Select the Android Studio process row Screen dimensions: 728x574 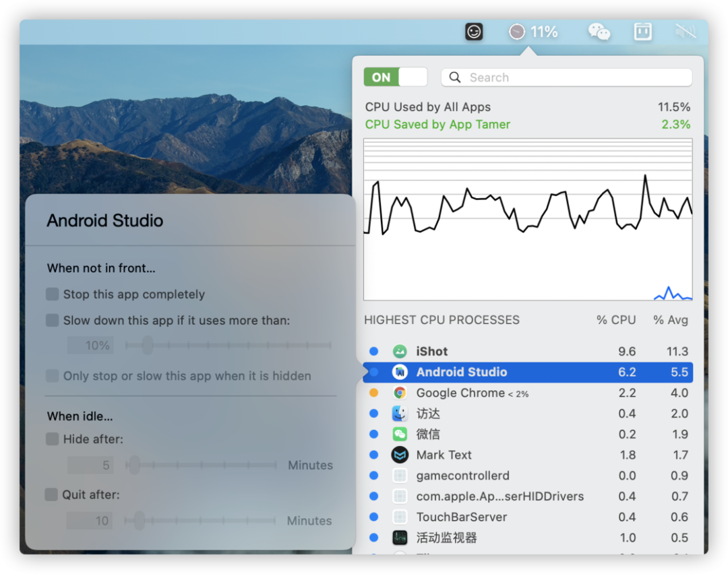click(528, 372)
